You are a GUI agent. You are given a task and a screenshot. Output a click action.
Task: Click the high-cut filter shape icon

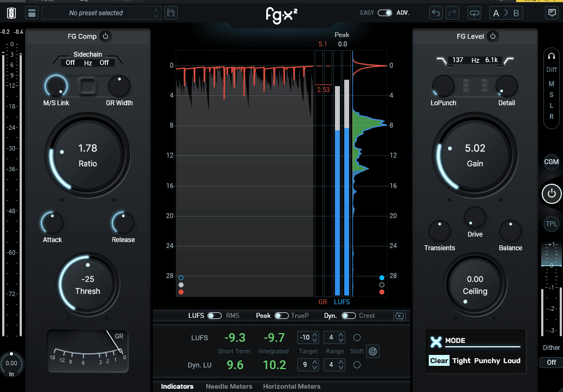click(x=508, y=61)
